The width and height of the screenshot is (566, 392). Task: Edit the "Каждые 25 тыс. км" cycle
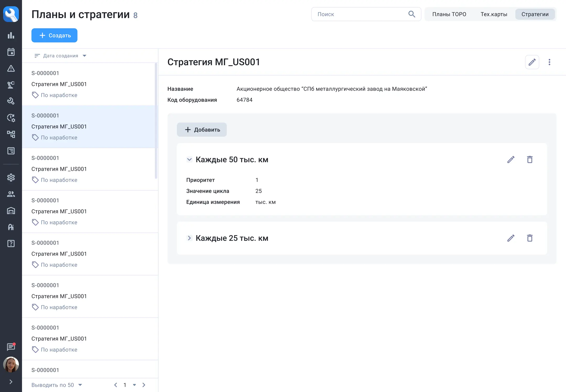click(x=511, y=238)
